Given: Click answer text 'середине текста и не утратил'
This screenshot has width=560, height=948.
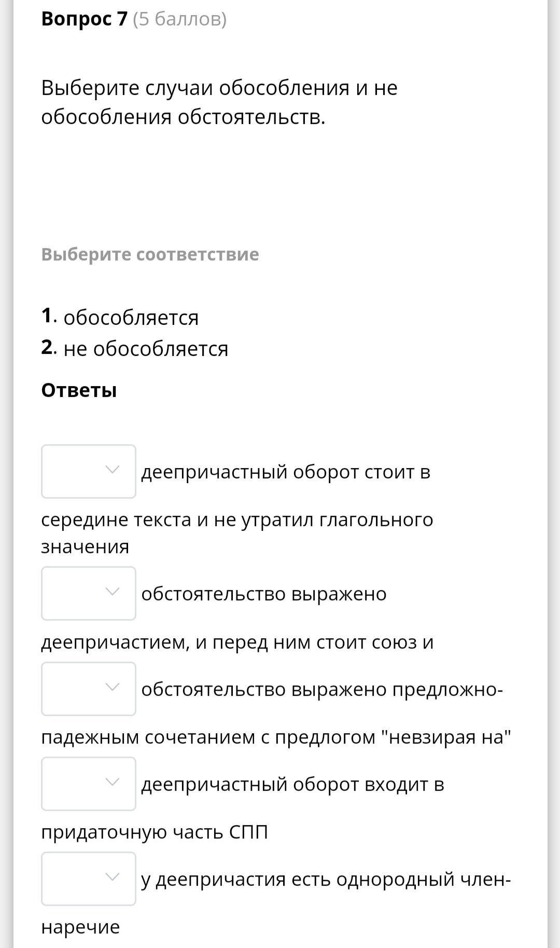Looking at the screenshot, I should (237, 519).
